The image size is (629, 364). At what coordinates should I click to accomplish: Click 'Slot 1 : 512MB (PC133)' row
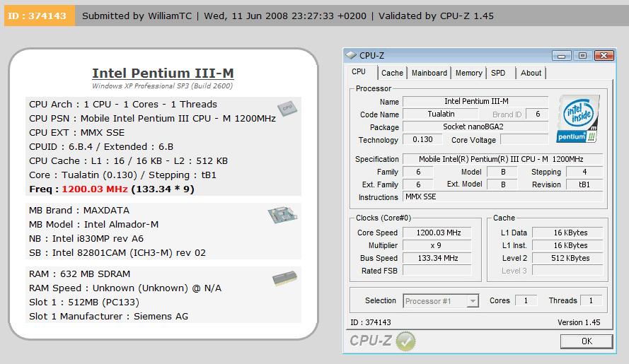pyautogui.click(x=83, y=303)
